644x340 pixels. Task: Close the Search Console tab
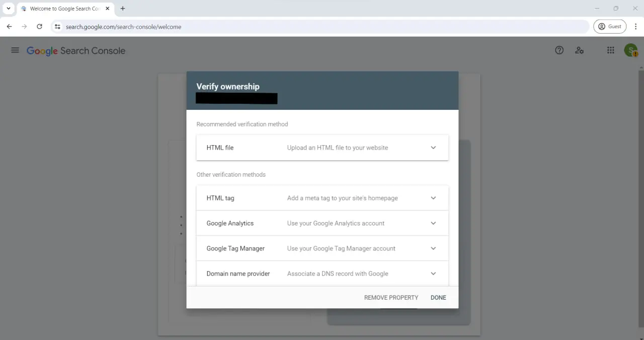coord(108,9)
